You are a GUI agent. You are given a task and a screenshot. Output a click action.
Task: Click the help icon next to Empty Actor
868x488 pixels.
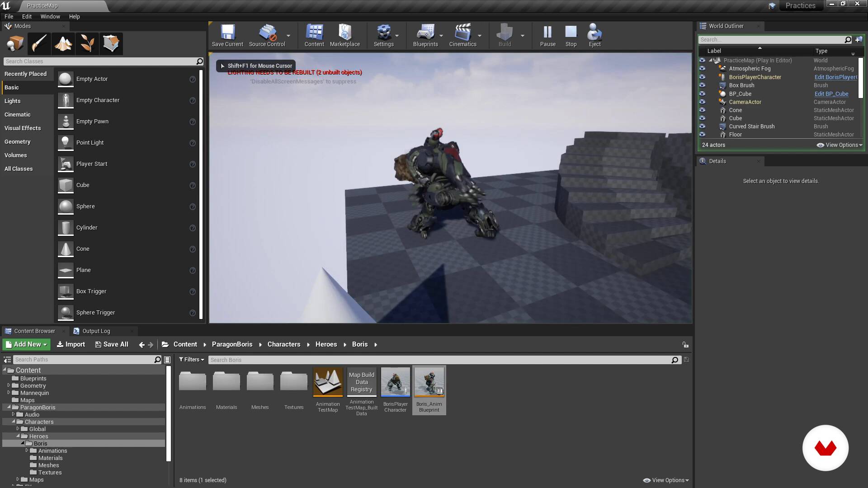coord(193,79)
